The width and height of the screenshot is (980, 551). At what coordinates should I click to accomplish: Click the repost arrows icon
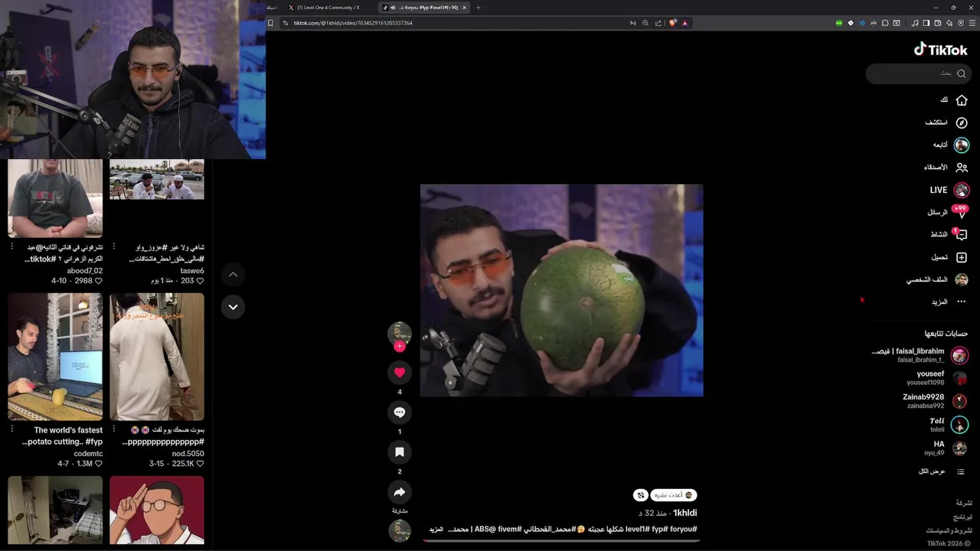point(641,495)
